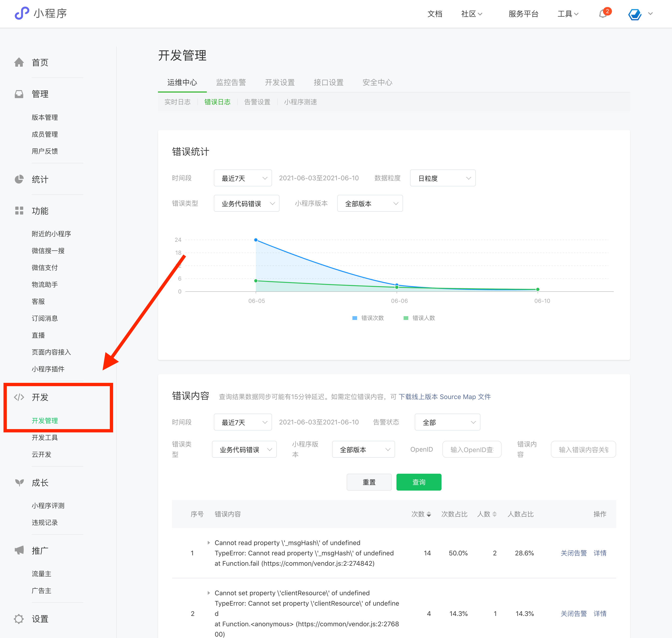Click the 06-05 blue chart data point

pyautogui.click(x=256, y=240)
